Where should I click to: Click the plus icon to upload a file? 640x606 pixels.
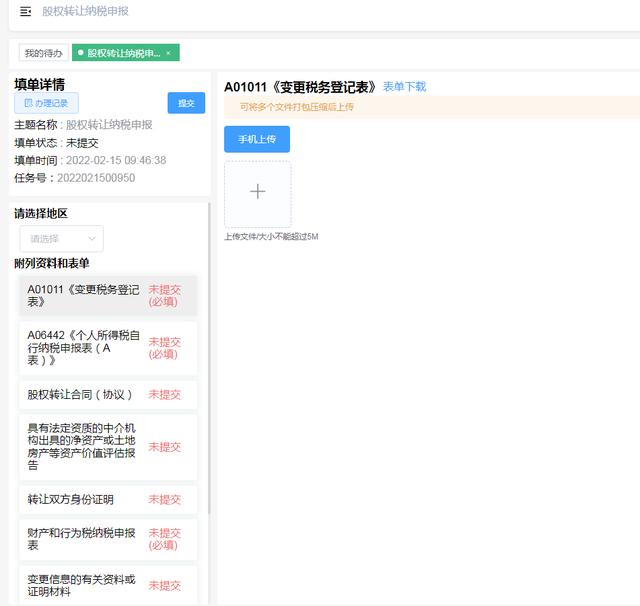[x=257, y=192]
